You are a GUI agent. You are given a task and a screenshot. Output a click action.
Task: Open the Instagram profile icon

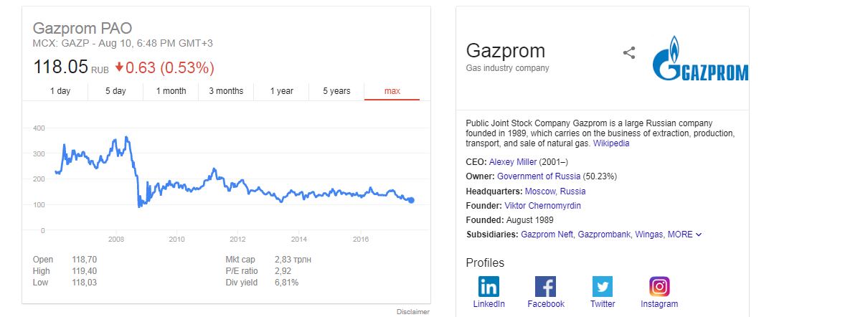click(x=659, y=286)
